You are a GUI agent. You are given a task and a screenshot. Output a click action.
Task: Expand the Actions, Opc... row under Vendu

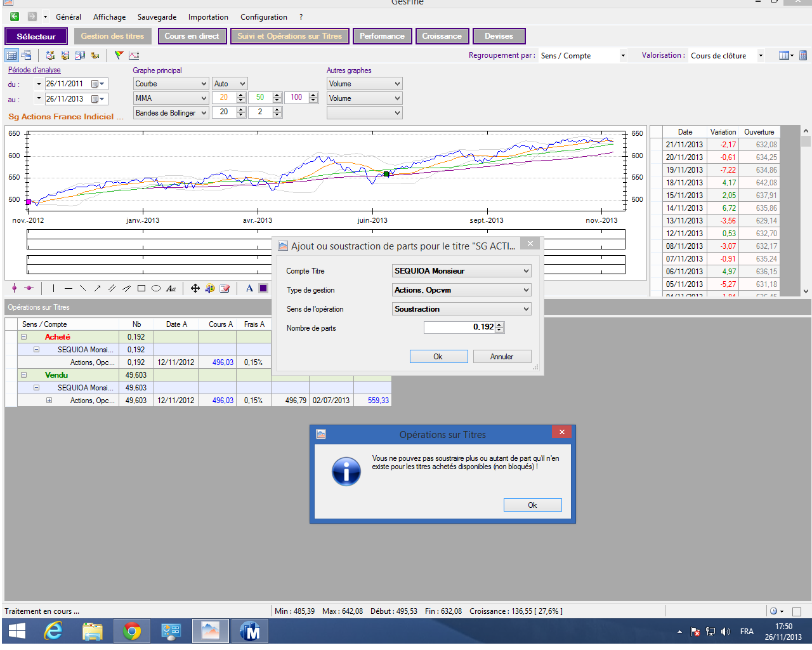click(49, 401)
